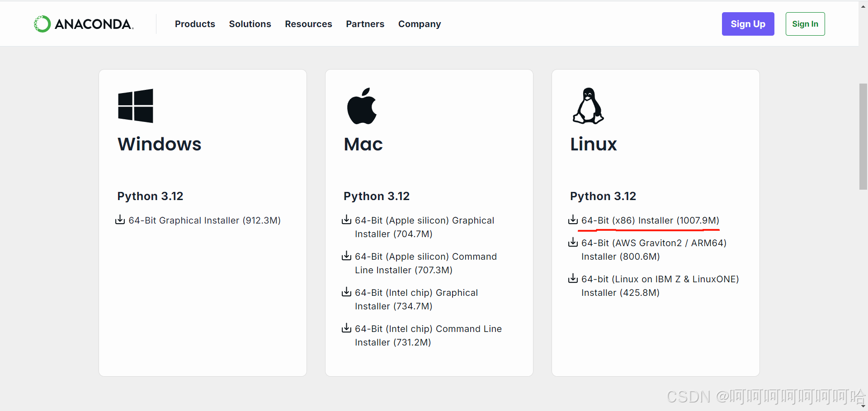Click download icon beside AWS Graviton2 ARM64 Installer
This screenshot has width=868, height=411.
pos(573,243)
